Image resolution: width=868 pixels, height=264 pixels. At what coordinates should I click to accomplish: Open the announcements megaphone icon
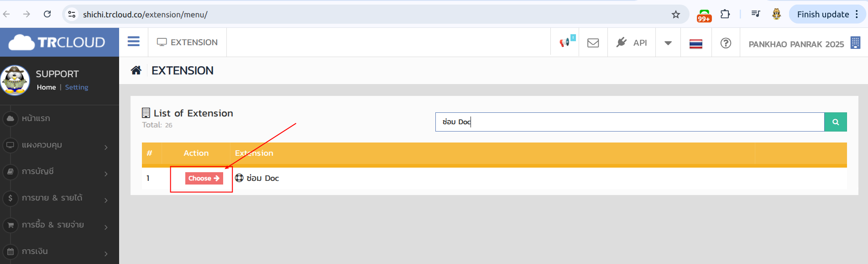(565, 42)
